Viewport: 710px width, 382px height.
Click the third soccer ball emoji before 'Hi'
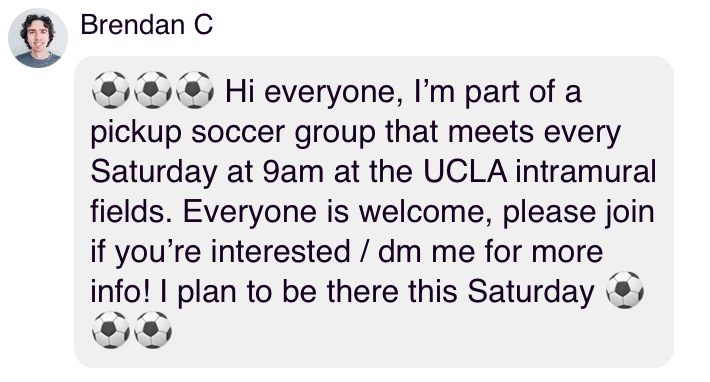[x=195, y=90]
